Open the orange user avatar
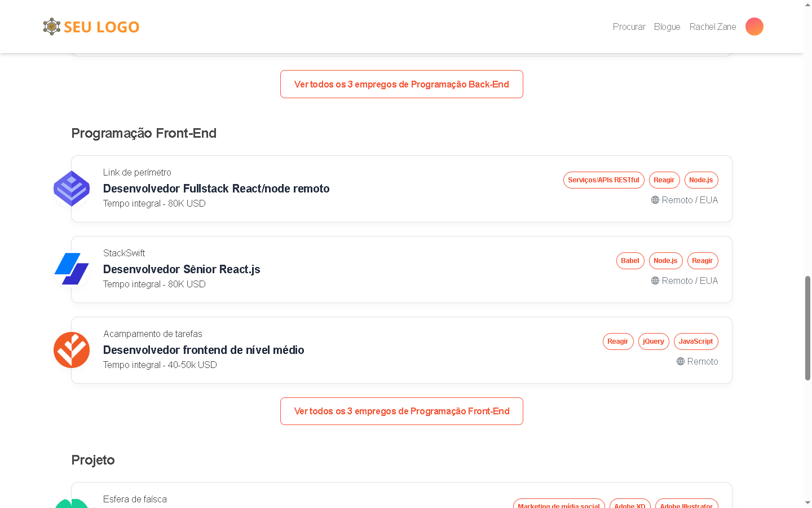Screen dimensions: 812x508 click(754, 27)
